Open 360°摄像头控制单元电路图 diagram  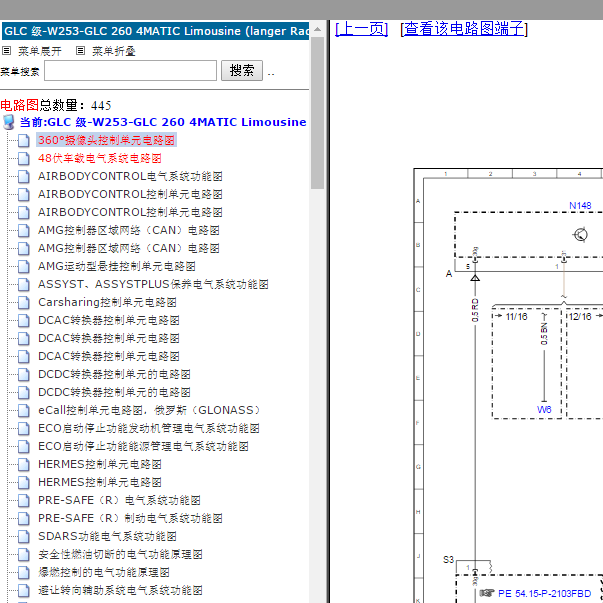(107, 140)
